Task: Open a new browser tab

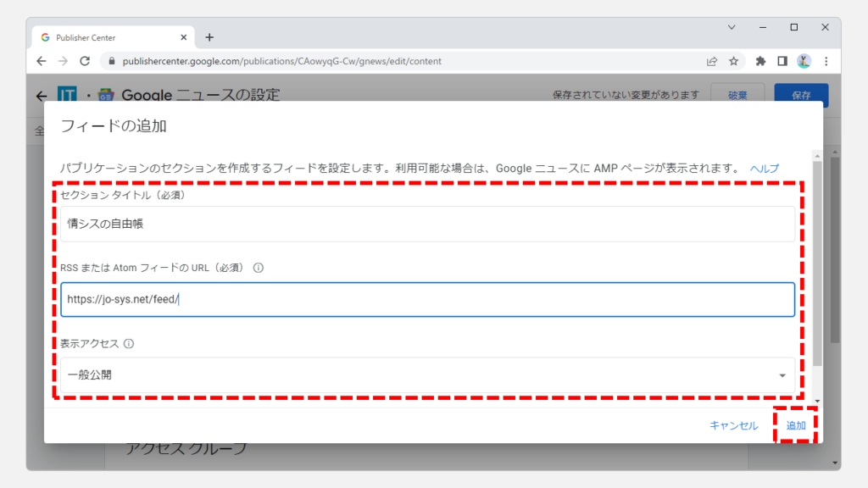Action: [209, 37]
